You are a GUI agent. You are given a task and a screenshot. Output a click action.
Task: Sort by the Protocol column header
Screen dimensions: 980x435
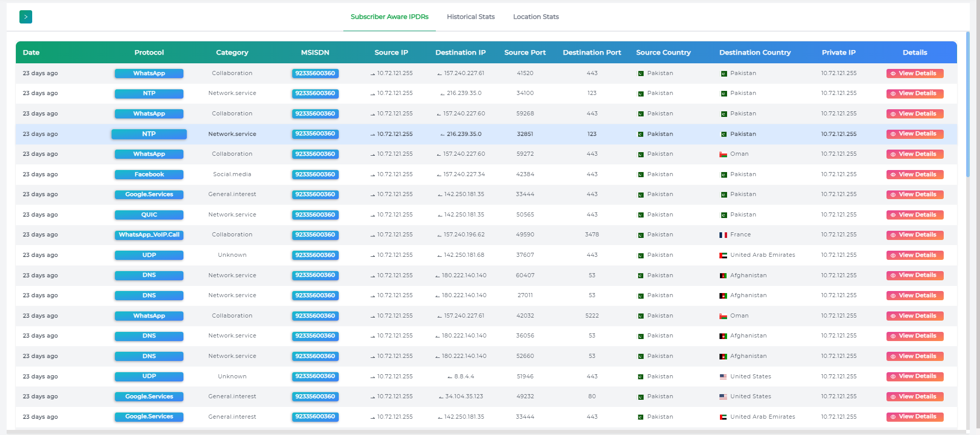pos(149,53)
